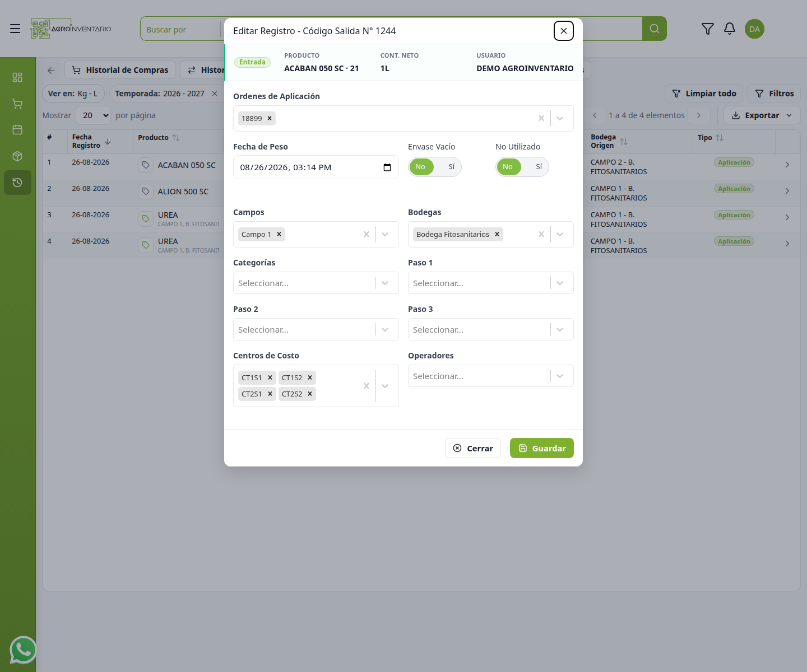This screenshot has height=672, width=807.
Task: Click the Guardar button
Action: pos(542,448)
